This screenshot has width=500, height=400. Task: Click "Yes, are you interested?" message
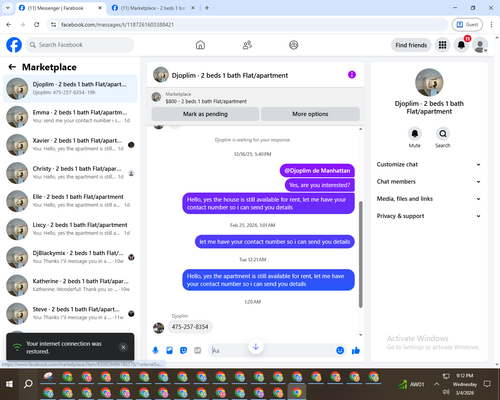(x=320, y=185)
